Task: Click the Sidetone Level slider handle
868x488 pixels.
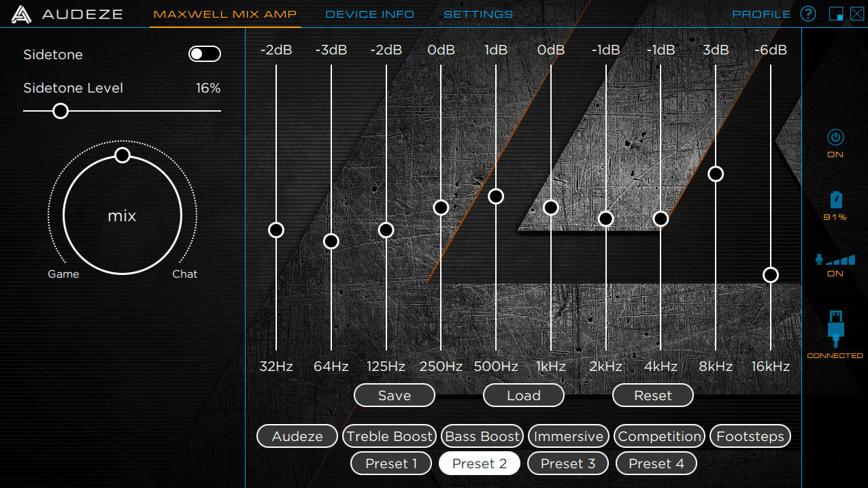Action: coord(61,111)
